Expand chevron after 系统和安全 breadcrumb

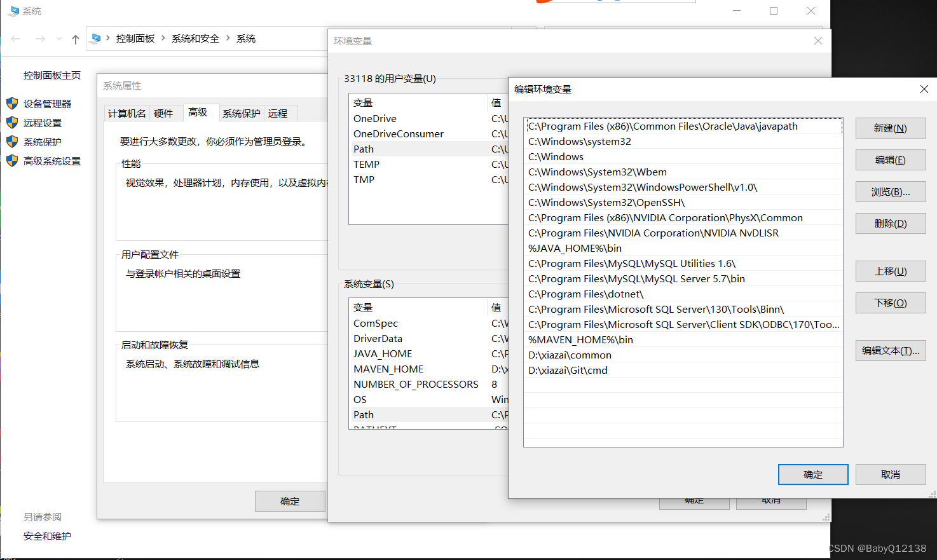coord(228,39)
